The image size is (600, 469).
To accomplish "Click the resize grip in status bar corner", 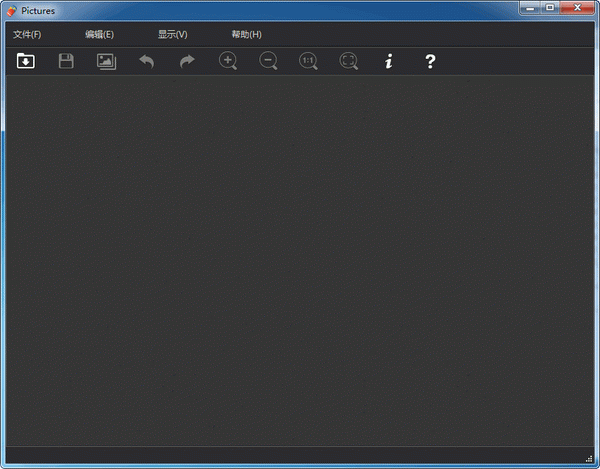I will point(589,459).
